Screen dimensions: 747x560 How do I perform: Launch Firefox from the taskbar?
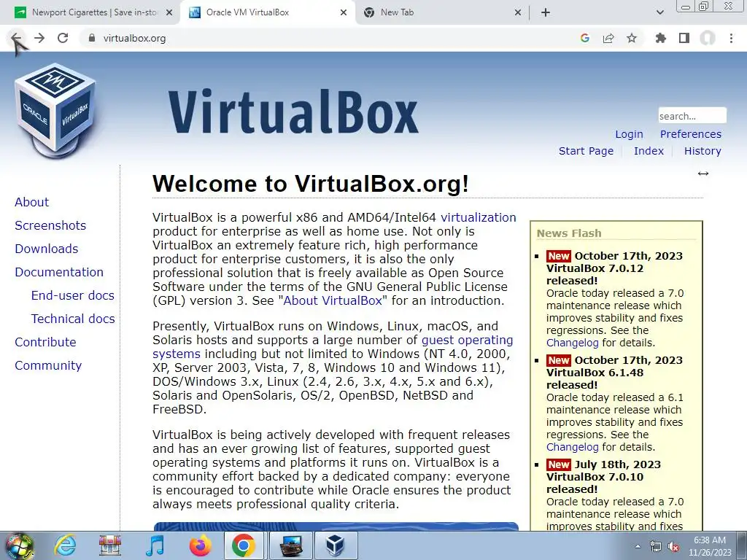pos(200,545)
